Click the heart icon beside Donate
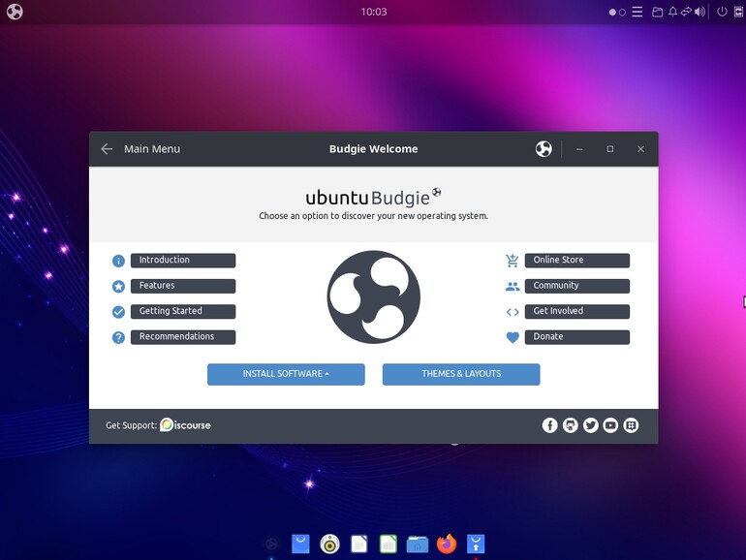Screen dimensions: 746x560 pos(513,337)
